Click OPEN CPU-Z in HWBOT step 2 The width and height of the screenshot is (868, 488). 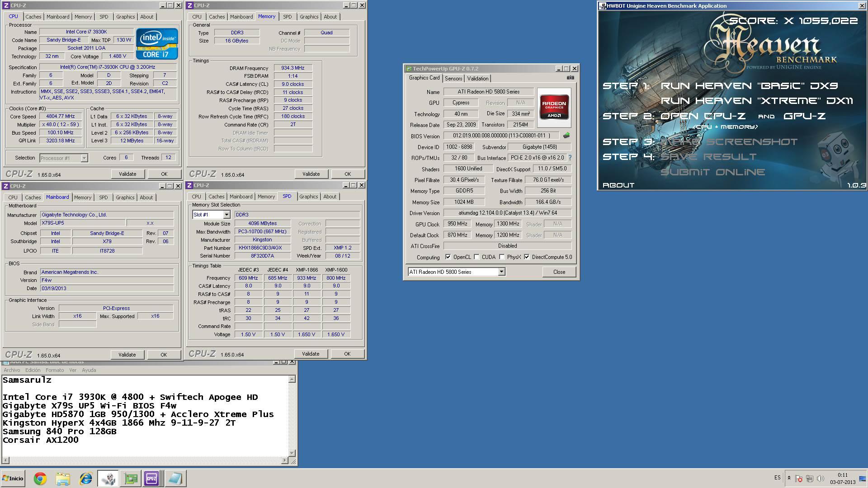click(x=703, y=116)
